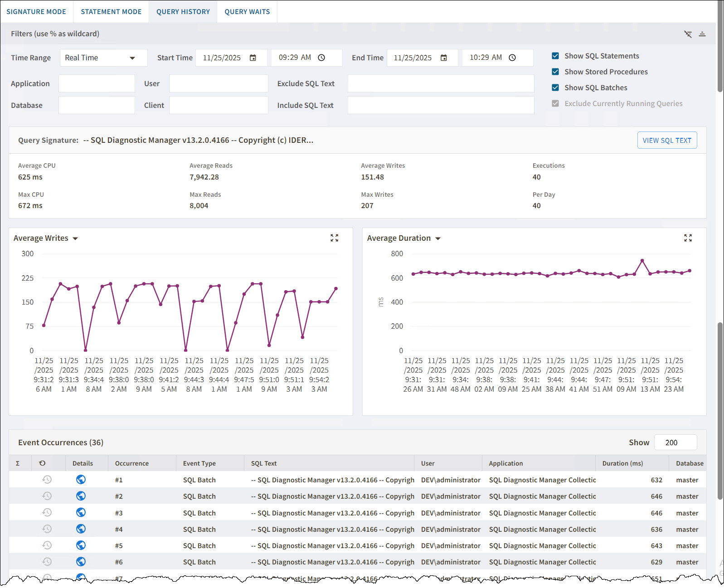
Task: Maximize the Average Writes chart
Action: click(335, 238)
